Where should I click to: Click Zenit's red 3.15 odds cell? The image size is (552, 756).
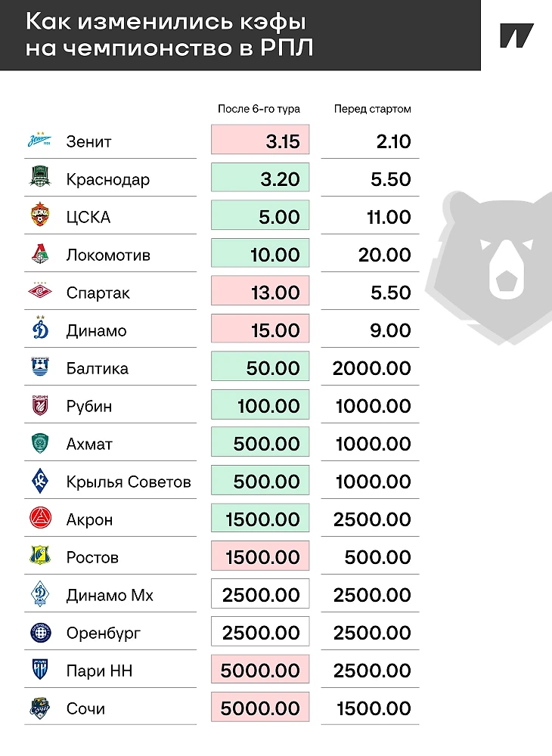[260, 141]
